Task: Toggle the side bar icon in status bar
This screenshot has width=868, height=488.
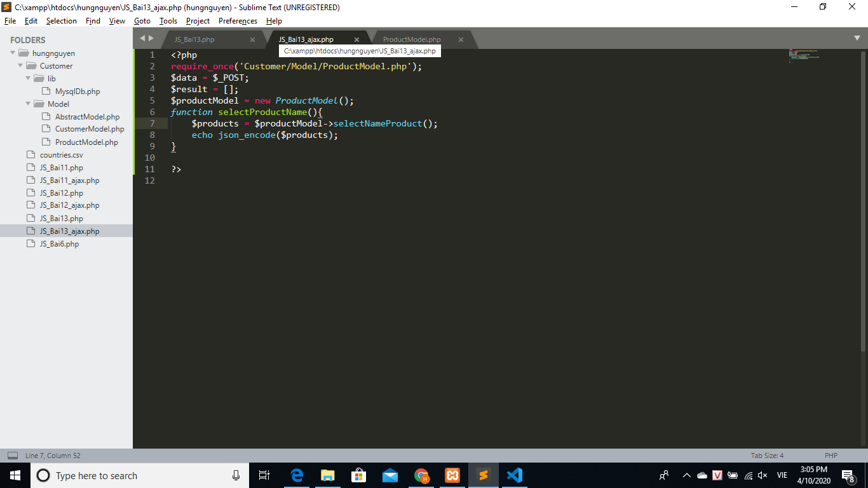Action: [12, 456]
